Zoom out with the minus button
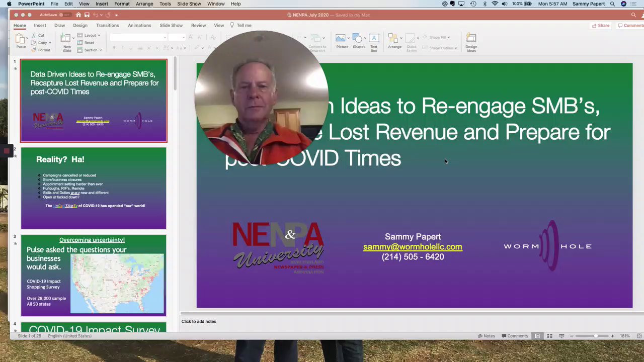Image resolution: width=644 pixels, height=362 pixels. point(572,336)
